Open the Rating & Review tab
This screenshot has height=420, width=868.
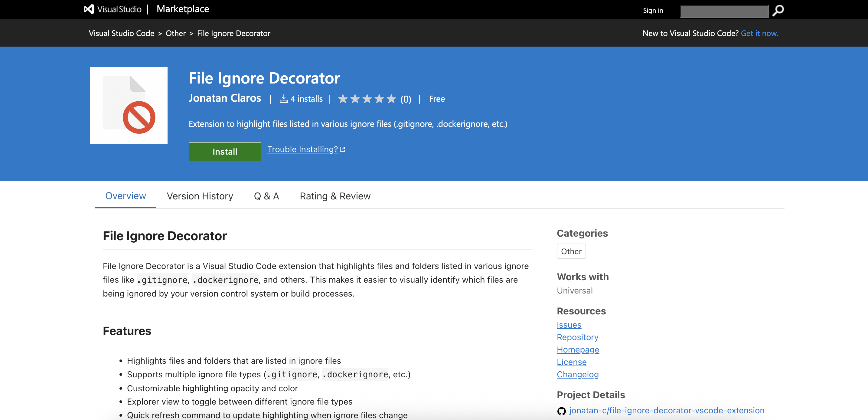[335, 196]
